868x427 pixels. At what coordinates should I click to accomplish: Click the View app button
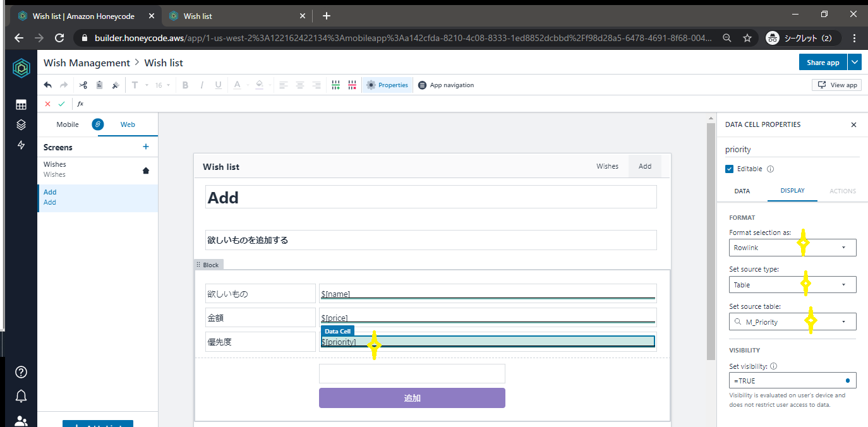tap(836, 85)
